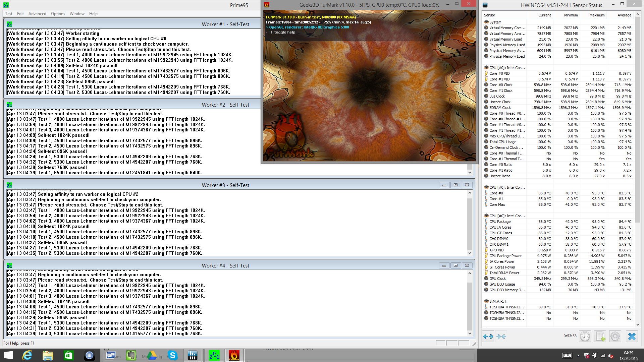
Task: Show hidden system tray icons
Action: (578, 356)
